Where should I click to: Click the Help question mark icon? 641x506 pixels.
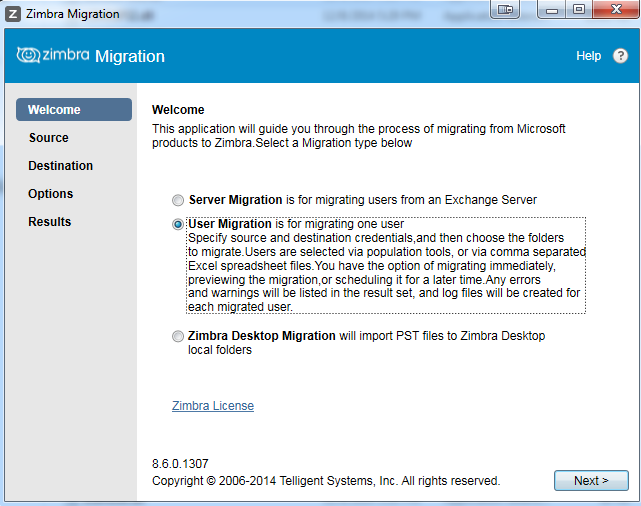point(620,56)
